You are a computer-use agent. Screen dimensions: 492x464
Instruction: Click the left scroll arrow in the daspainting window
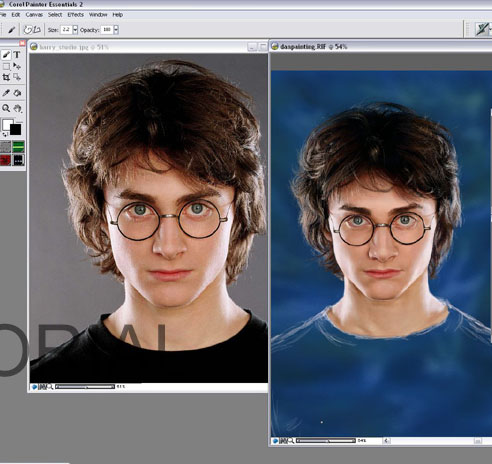point(386,441)
